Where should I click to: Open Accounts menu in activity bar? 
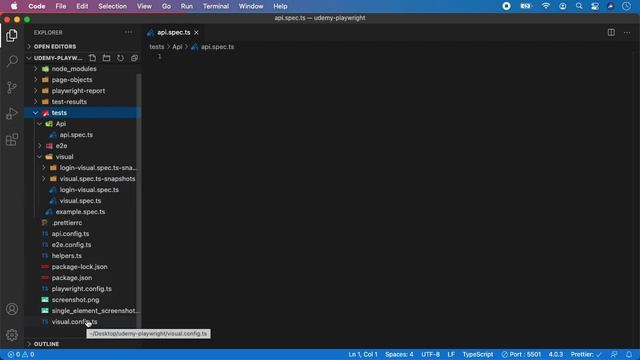12,309
